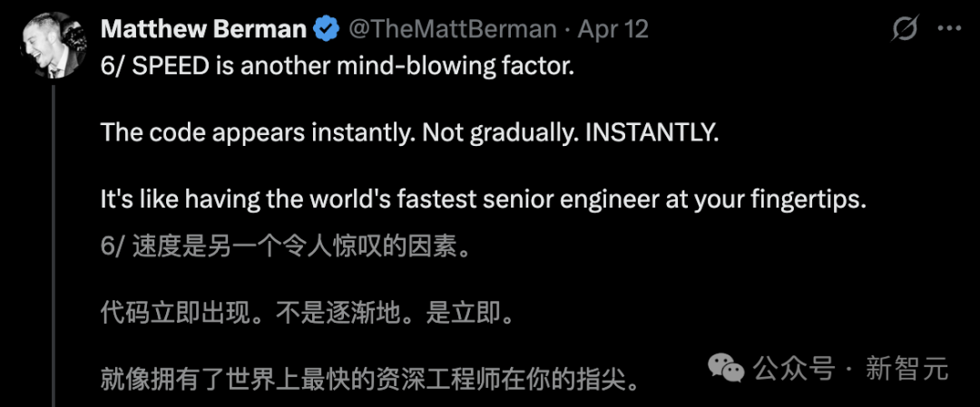Click the WeChat logo in the watermark
The height and width of the screenshot is (407, 980).
click(726, 367)
